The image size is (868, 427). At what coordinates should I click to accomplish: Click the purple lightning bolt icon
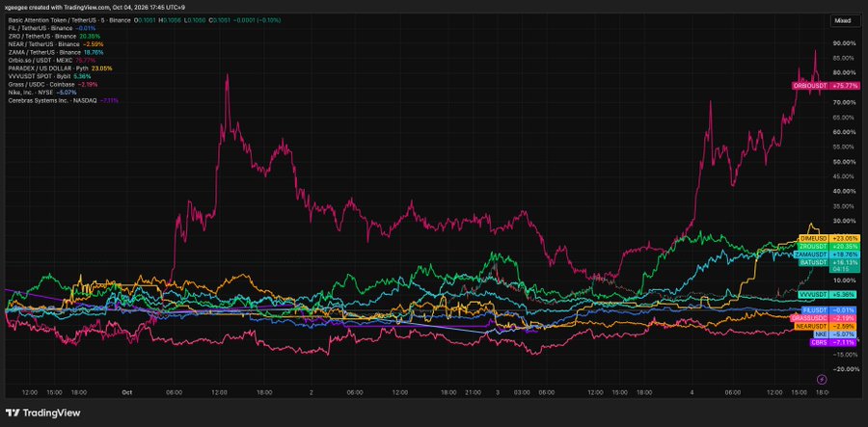point(822,379)
